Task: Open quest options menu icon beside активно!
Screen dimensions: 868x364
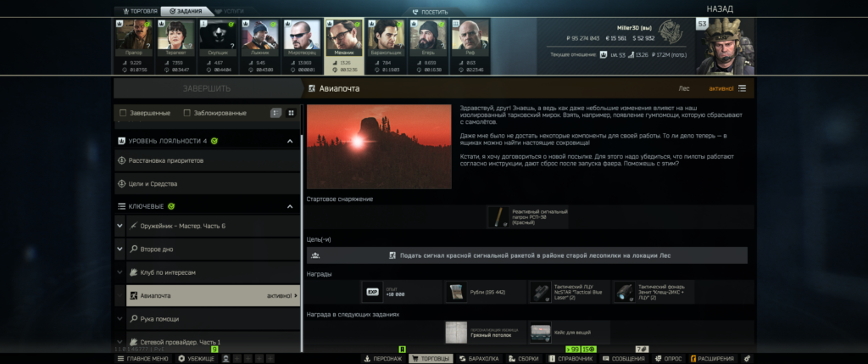Action: 742,88
